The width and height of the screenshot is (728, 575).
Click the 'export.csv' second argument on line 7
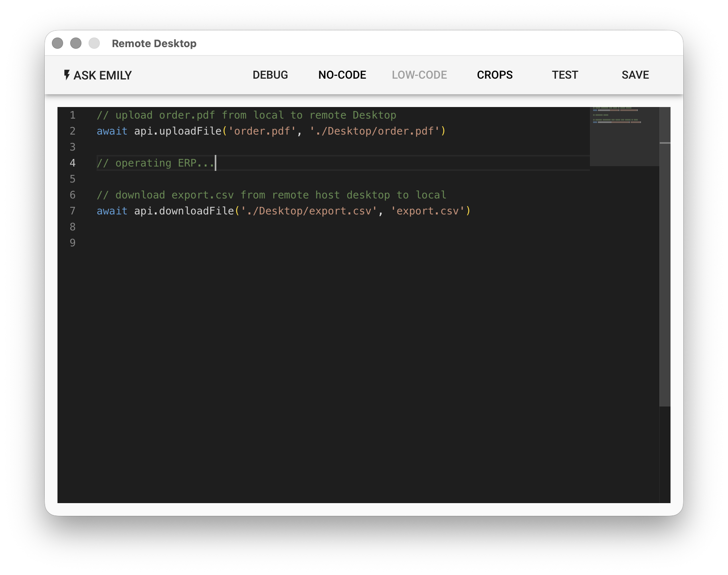427,211
